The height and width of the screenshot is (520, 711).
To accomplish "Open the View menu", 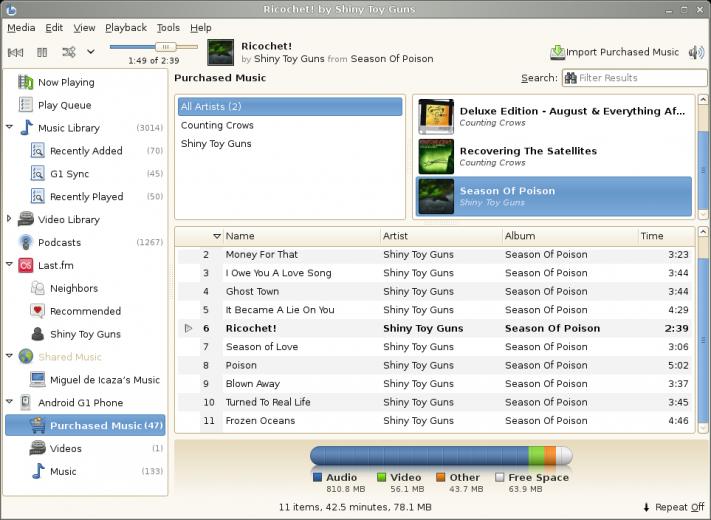I will point(84,28).
